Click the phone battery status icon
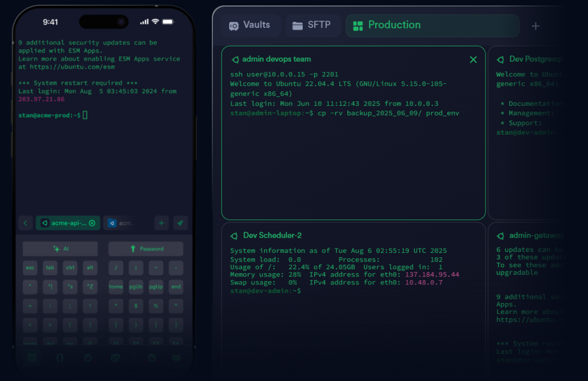Viewport: 588px width, 381px height. [168, 22]
